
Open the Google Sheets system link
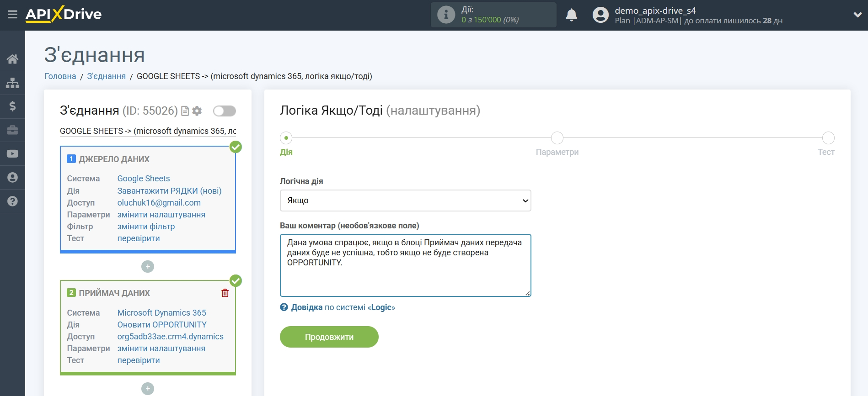point(144,179)
